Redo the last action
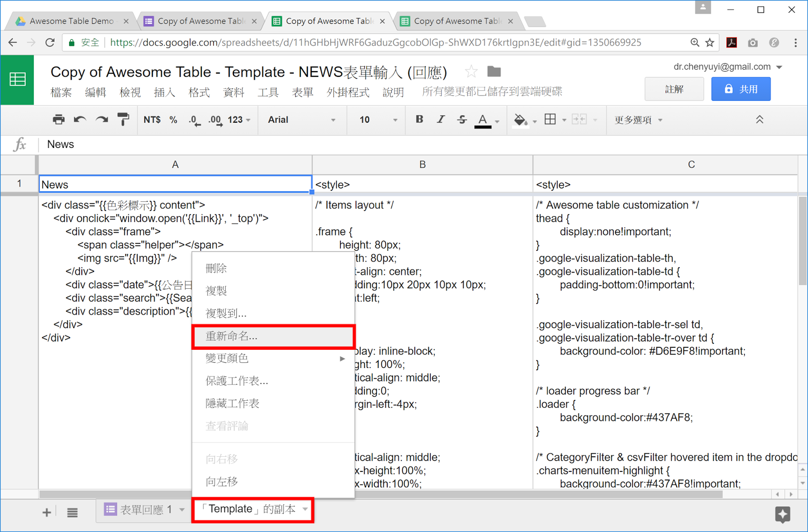Image resolution: width=808 pixels, height=532 pixels. (102, 120)
